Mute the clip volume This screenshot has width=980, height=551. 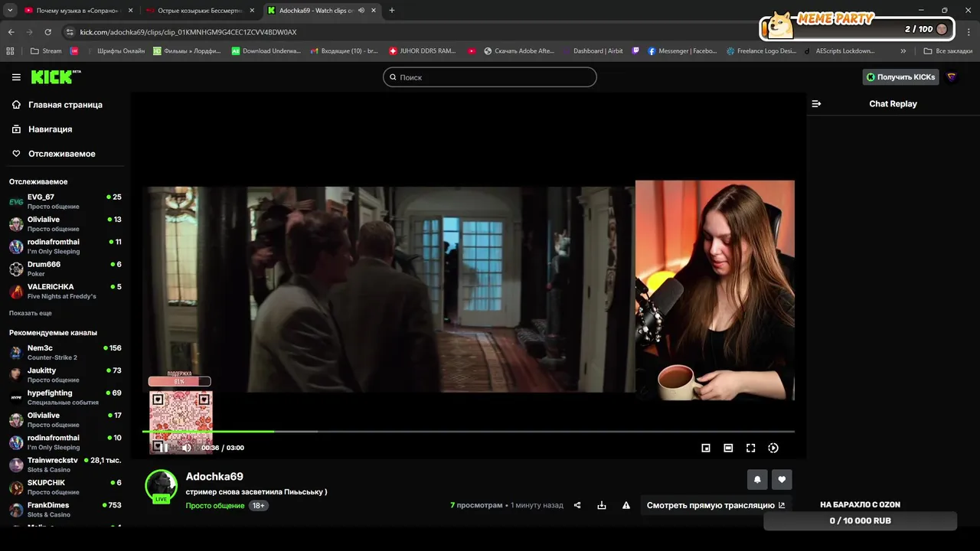(186, 448)
